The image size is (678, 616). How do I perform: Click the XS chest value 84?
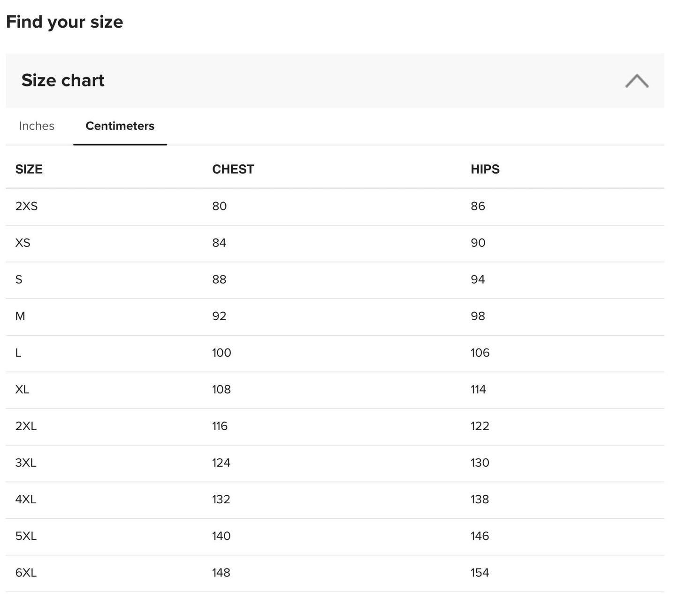click(219, 243)
